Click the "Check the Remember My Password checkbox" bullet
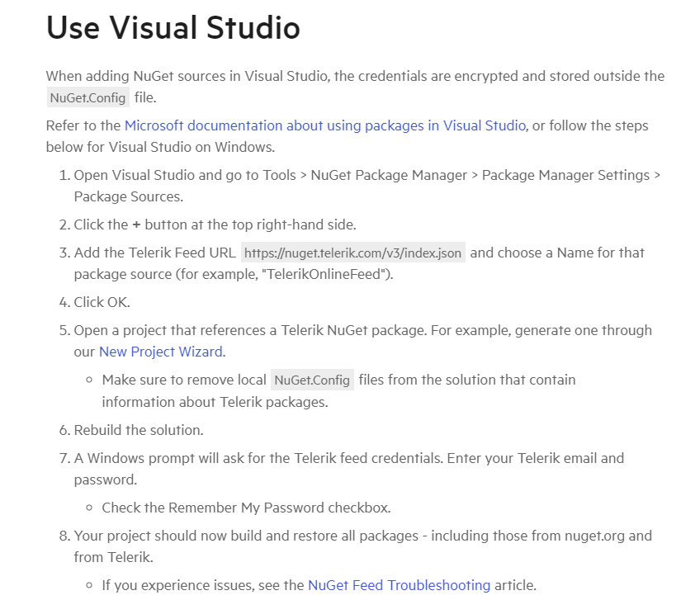Image resolution: width=700 pixels, height=600 pixels. coord(246,508)
